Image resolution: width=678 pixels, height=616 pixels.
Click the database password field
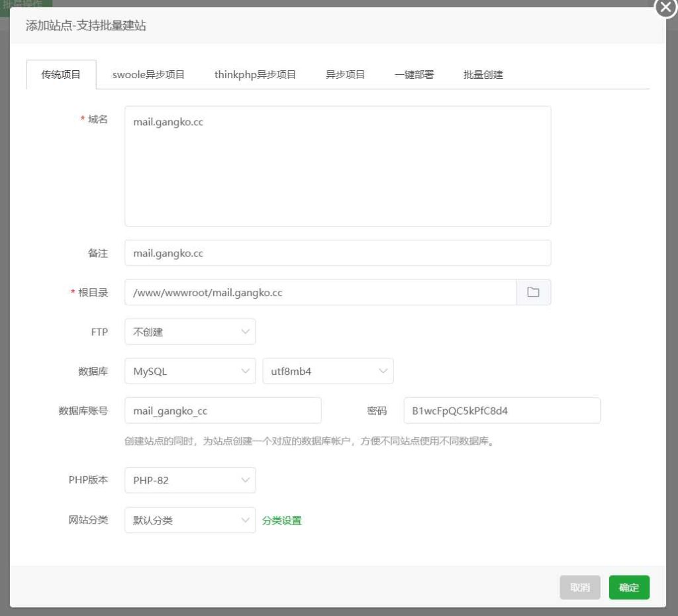tap(500, 411)
